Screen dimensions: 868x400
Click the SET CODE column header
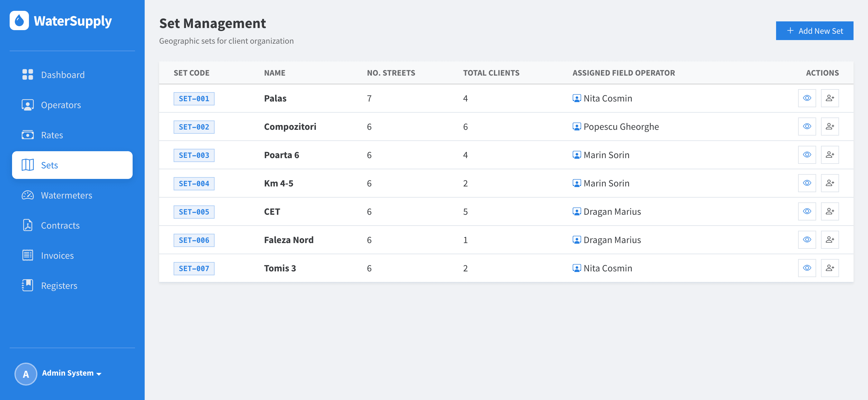click(191, 73)
